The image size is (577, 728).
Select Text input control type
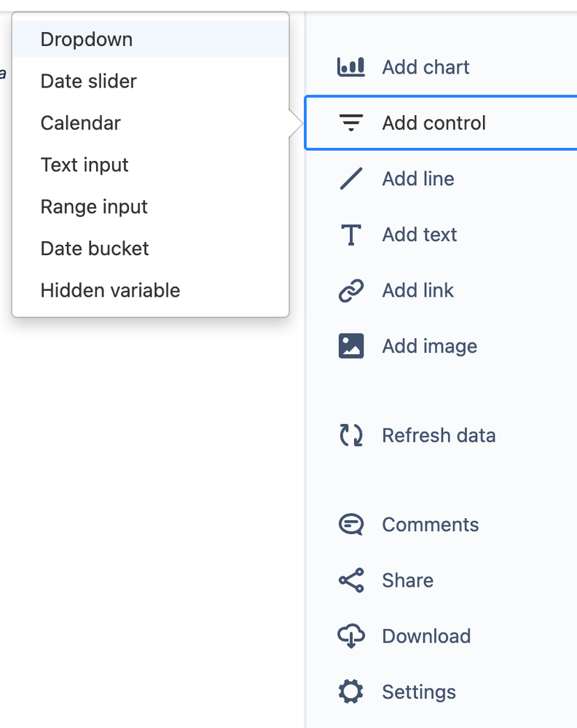tap(85, 165)
